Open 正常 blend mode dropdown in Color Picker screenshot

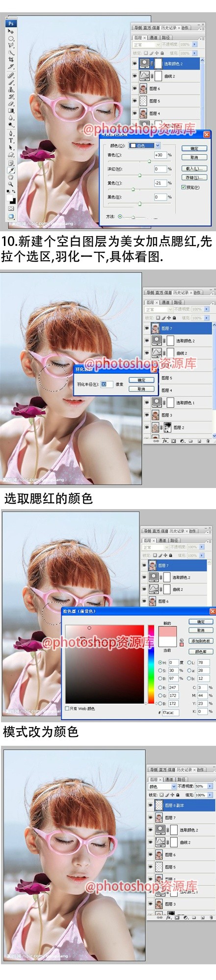point(155,547)
